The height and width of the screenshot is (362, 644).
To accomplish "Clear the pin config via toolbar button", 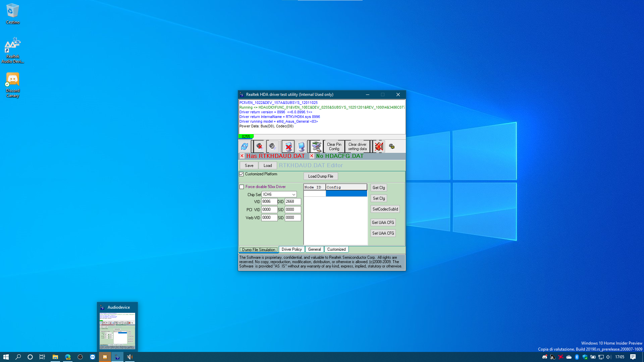I will coord(334,146).
